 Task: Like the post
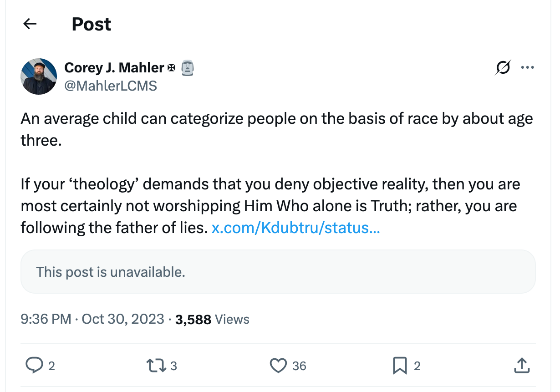[280, 365]
